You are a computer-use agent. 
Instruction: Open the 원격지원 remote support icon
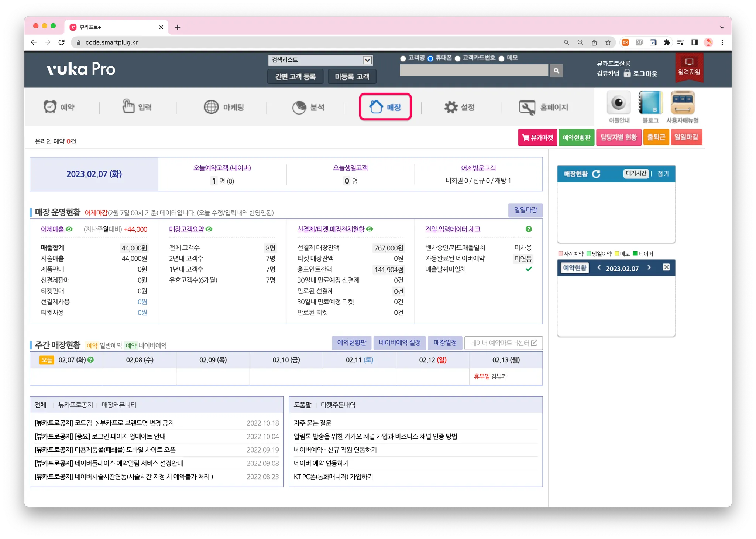coord(689,67)
